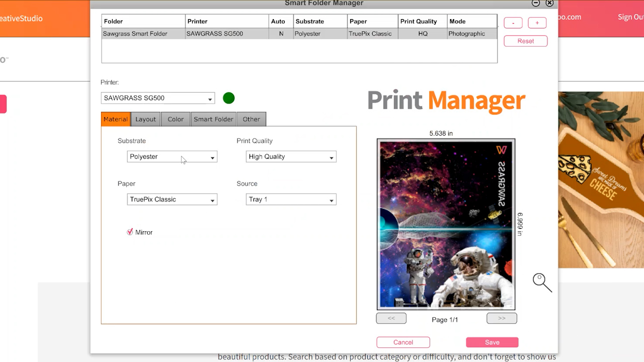Click the pink Save button

pos(492,342)
